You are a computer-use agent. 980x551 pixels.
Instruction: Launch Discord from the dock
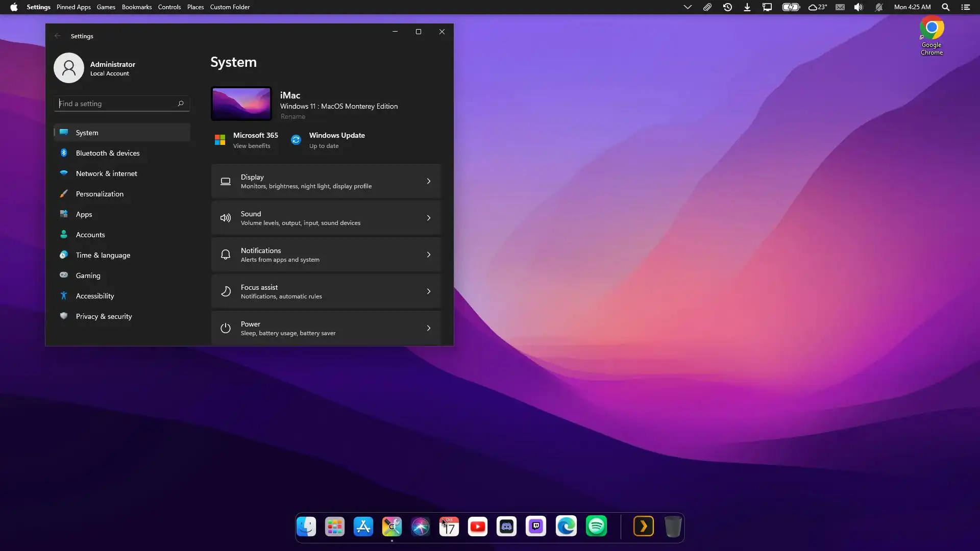coord(506,527)
